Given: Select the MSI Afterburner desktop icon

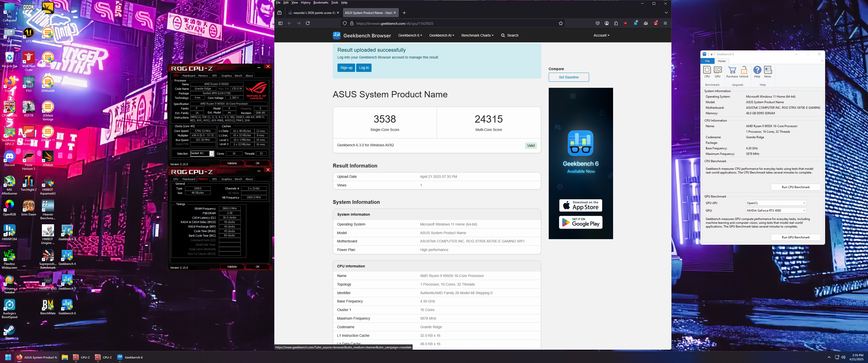Looking at the screenshot, I should (x=9, y=185).
